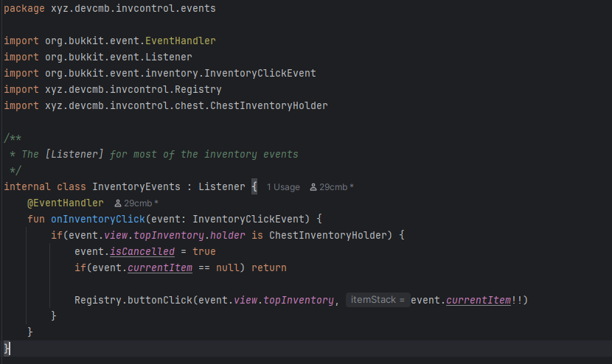This screenshot has height=364, width=612.
Task: Click the xyz.devcmb.invcontrol.Registry import
Action: coord(112,89)
